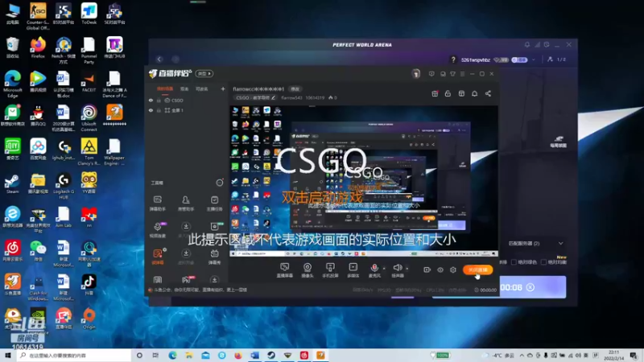Tick the second checkbox in Arena panel
Screen dimensions: 644x362
(543, 262)
